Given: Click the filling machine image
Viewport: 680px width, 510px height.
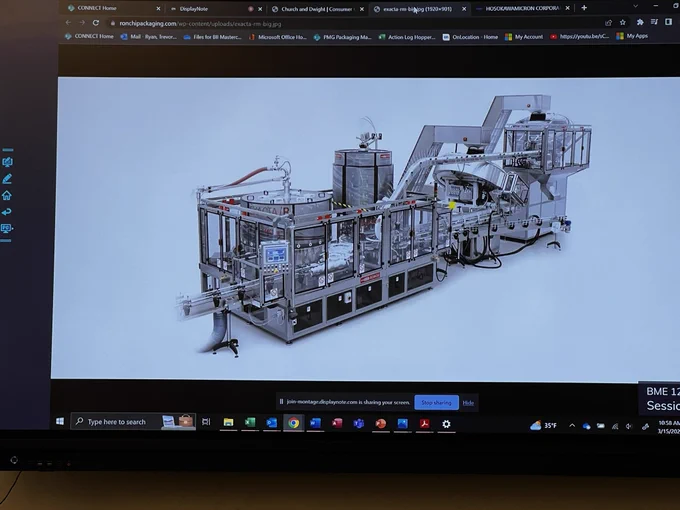Looking at the screenshot, I should click(x=366, y=229).
